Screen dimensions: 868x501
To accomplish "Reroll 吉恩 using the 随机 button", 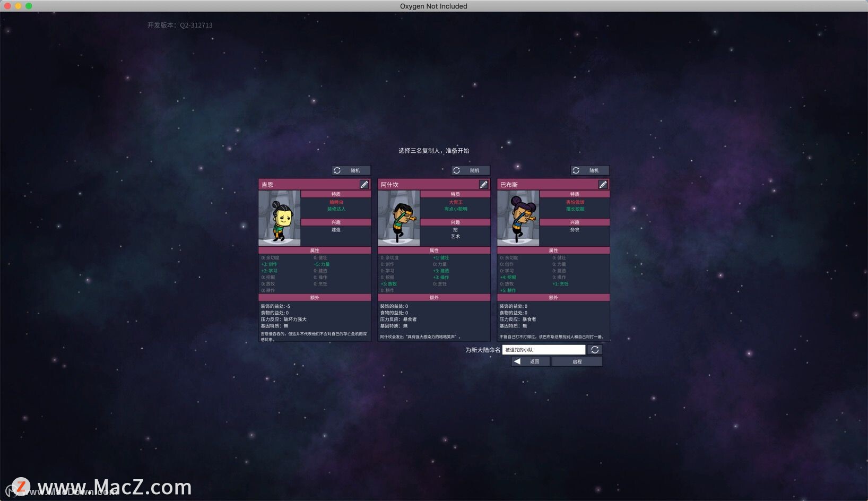I will point(351,170).
